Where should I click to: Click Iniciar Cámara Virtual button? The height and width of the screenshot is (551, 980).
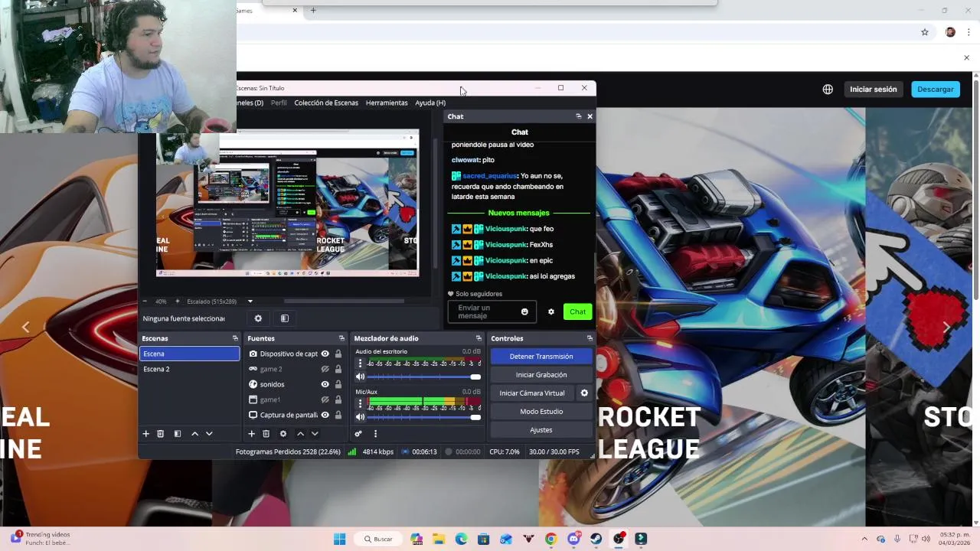click(x=532, y=393)
